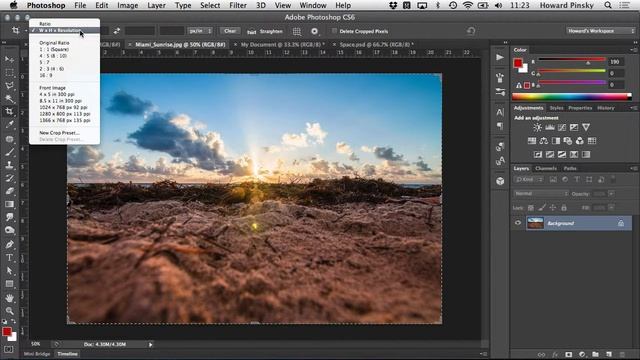Viewport: 640px width, 360px height.
Task: Open the layer Kind filter dropdown
Action: point(529,179)
